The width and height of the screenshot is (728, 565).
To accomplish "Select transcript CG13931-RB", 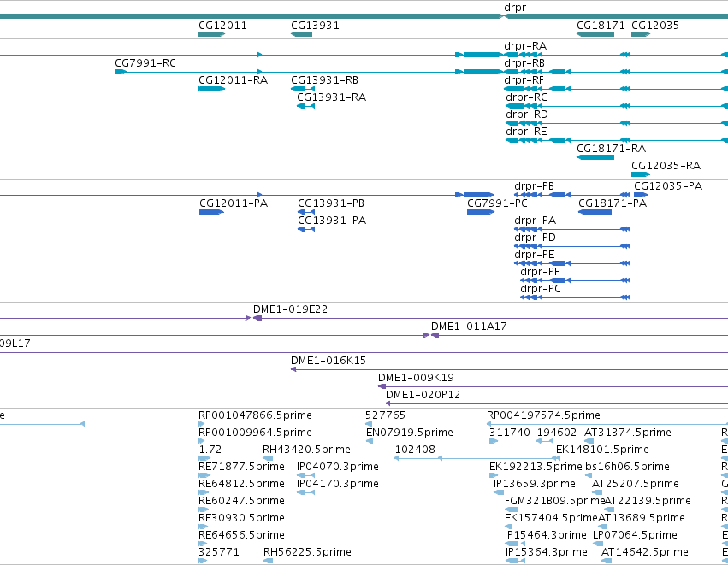I will click(324, 79).
